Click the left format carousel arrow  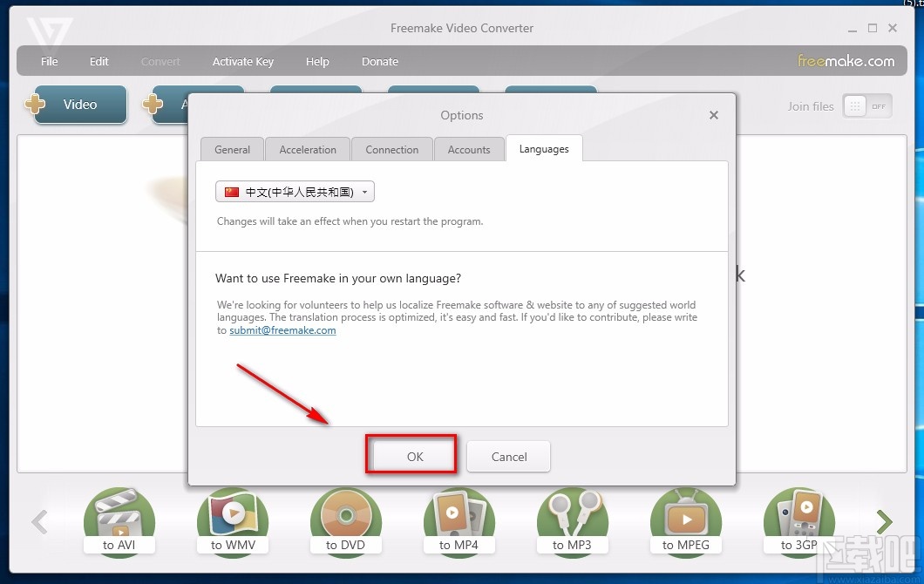tap(39, 521)
